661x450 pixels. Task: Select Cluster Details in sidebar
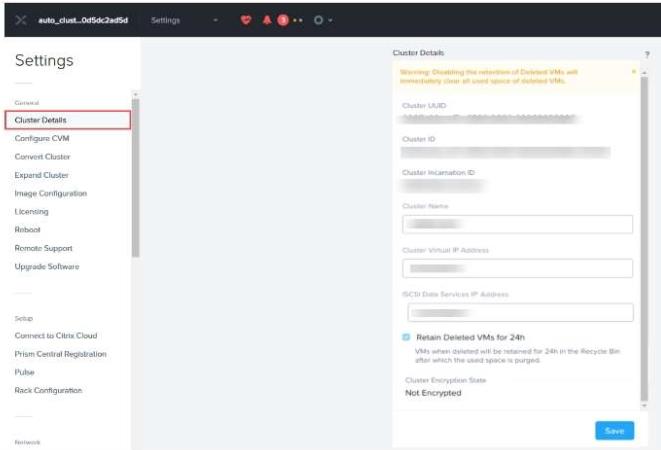click(67, 120)
